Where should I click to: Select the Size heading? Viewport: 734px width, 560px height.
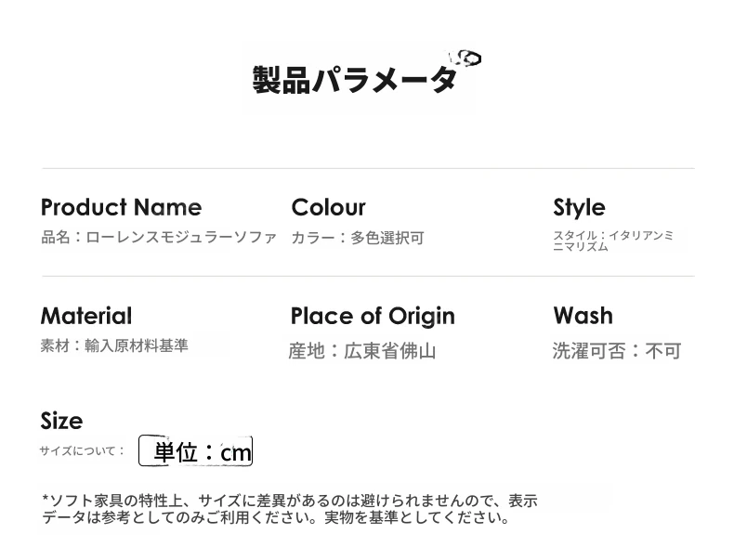click(62, 421)
